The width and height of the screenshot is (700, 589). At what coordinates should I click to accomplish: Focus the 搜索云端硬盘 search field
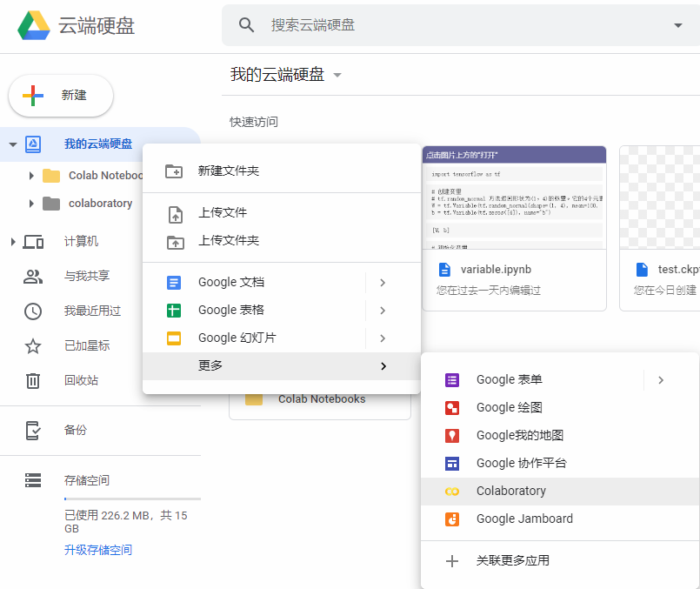click(x=460, y=25)
